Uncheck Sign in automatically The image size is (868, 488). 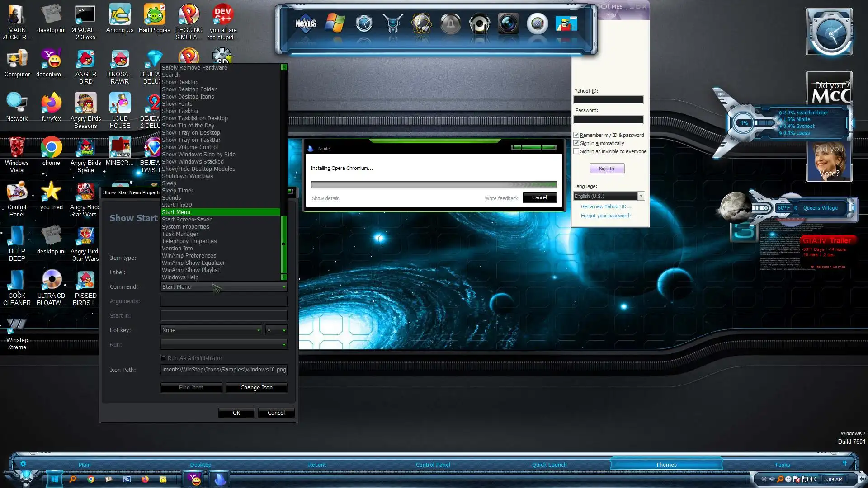[576, 143]
